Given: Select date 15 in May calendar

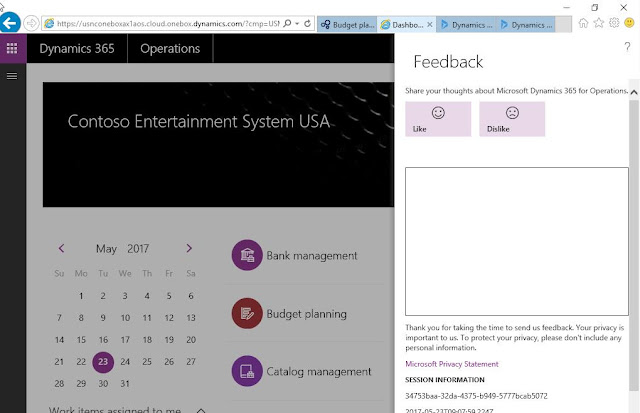Looking at the screenshot, I should [81, 340].
